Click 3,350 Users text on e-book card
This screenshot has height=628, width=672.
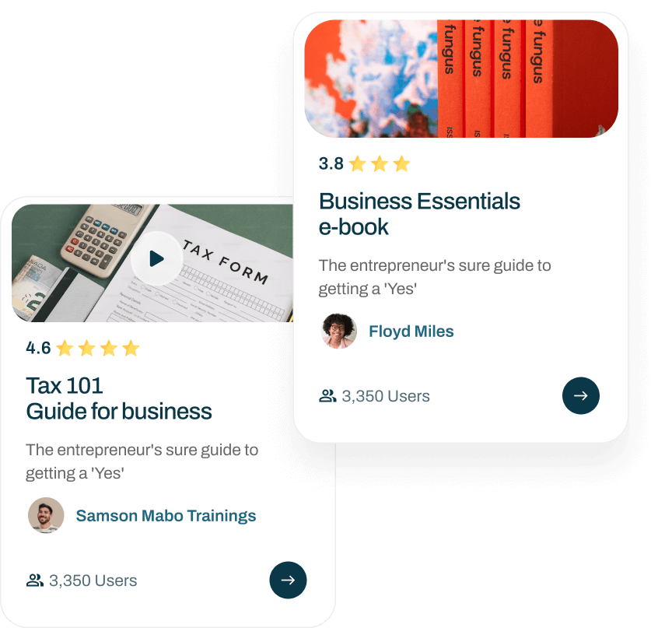tap(386, 396)
